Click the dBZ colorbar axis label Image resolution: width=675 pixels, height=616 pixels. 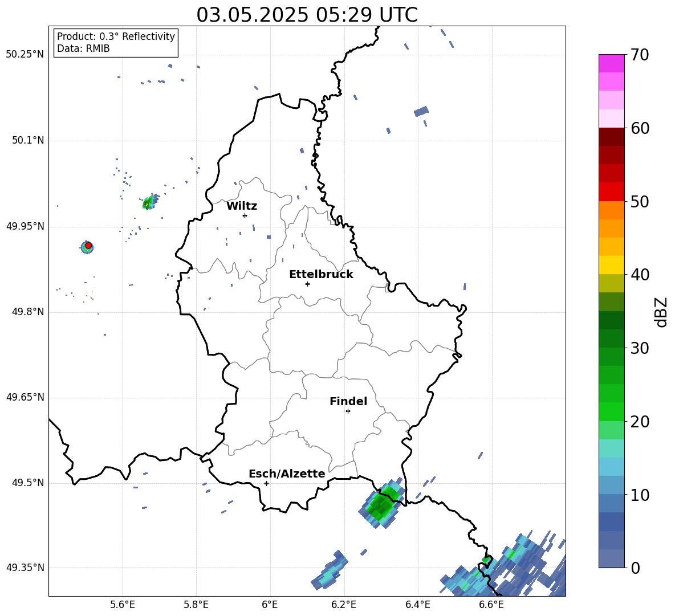pyautogui.click(x=661, y=312)
